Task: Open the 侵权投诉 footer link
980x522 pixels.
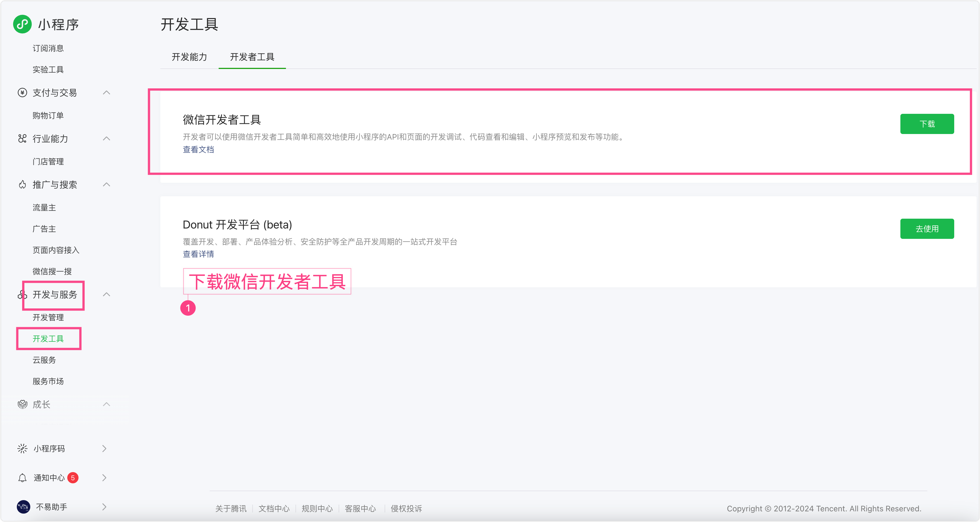Action: 406,509
